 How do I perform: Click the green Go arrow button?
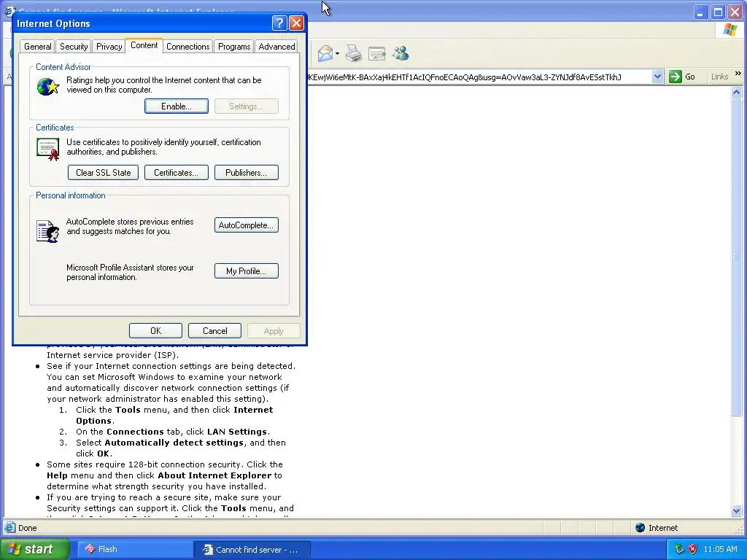pyautogui.click(x=676, y=77)
